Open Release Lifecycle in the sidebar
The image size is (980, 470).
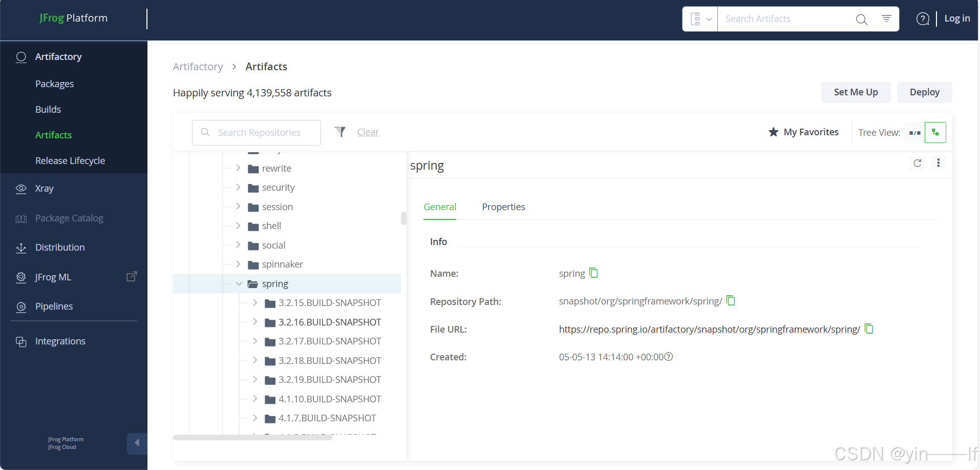click(x=70, y=160)
